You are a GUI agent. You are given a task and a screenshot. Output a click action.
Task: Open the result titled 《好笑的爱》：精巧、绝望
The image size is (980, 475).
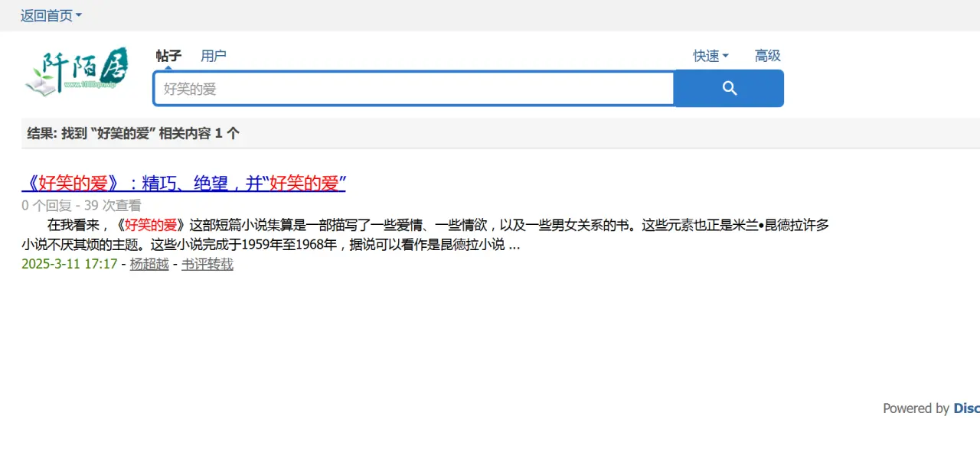[184, 184]
